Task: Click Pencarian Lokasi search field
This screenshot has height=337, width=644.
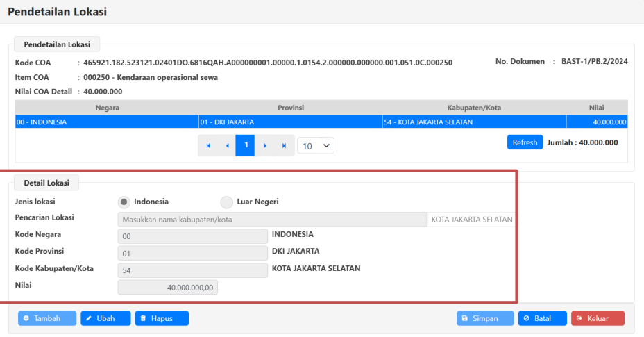Action: (272, 220)
